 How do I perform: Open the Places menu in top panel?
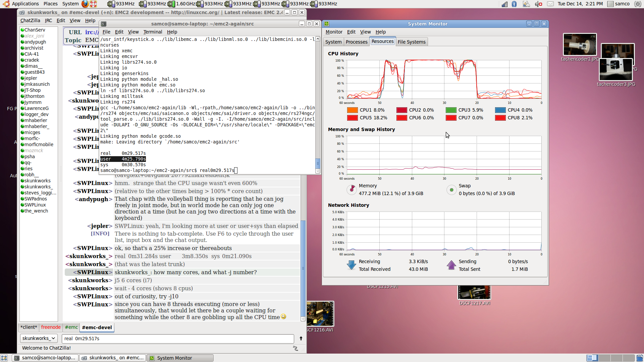click(50, 4)
